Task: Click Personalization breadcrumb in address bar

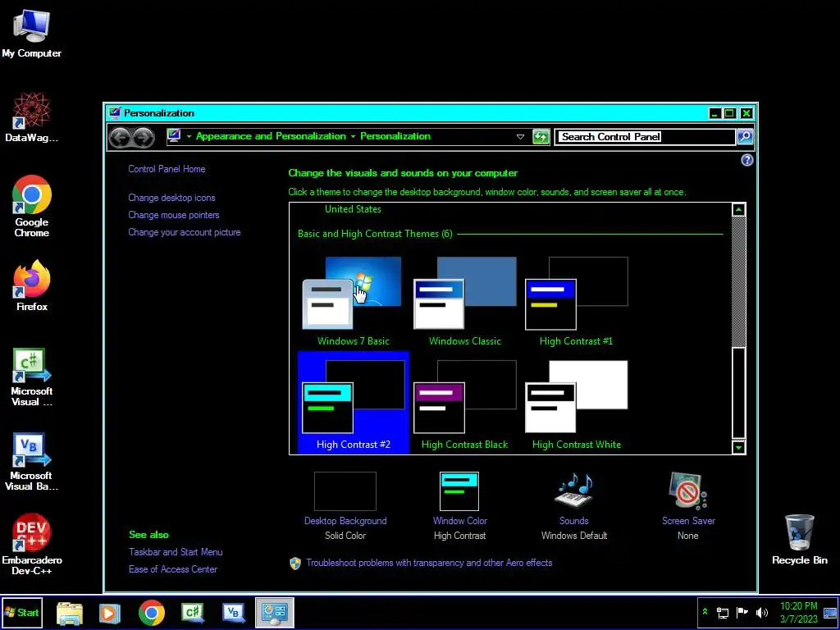Action: pos(395,136)
